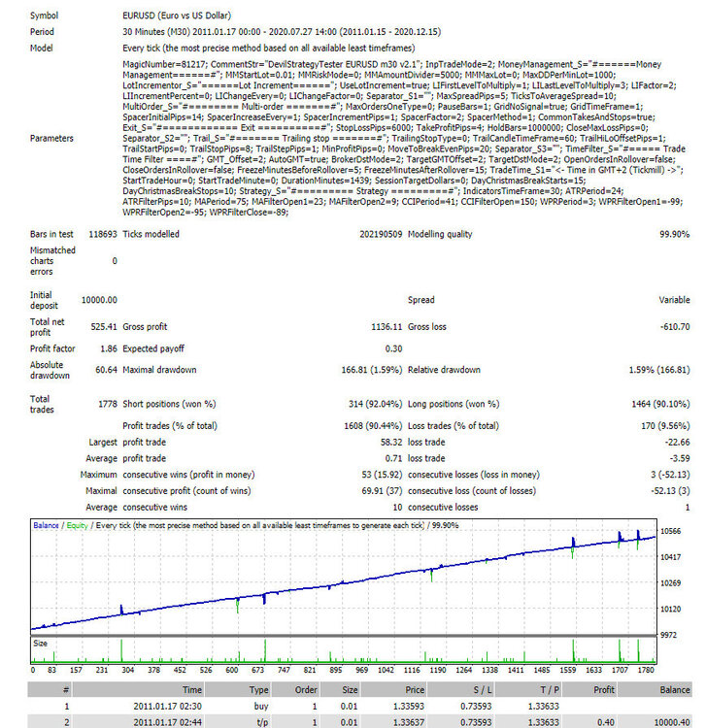
Task: Click largest profit trade value 58.32
Action: [x=391, y=442]
